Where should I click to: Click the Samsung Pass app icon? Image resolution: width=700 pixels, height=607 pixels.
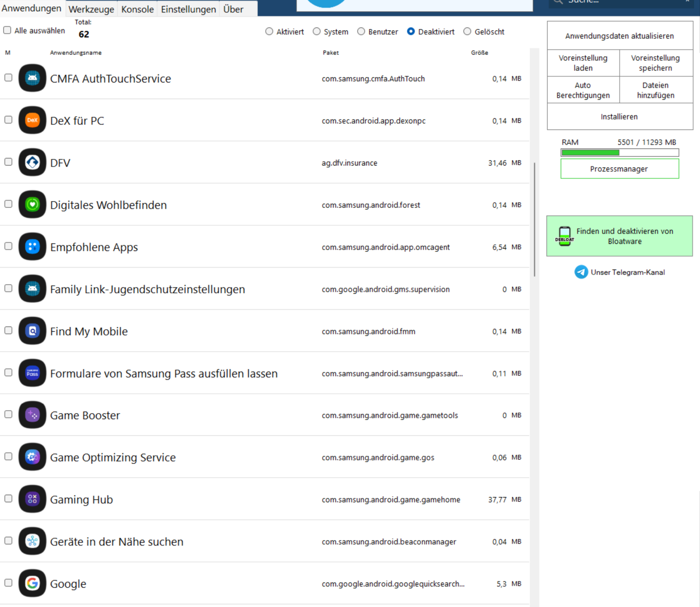coord(32,373)
